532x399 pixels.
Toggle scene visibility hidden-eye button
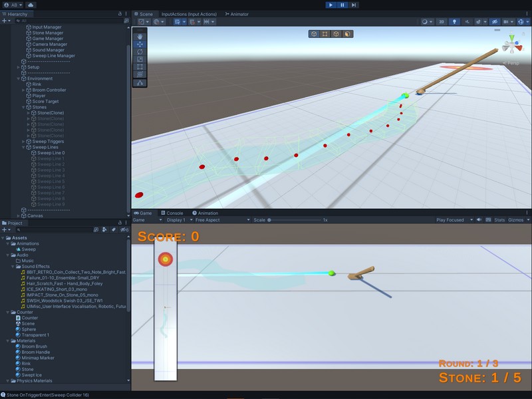click(495, 22)
